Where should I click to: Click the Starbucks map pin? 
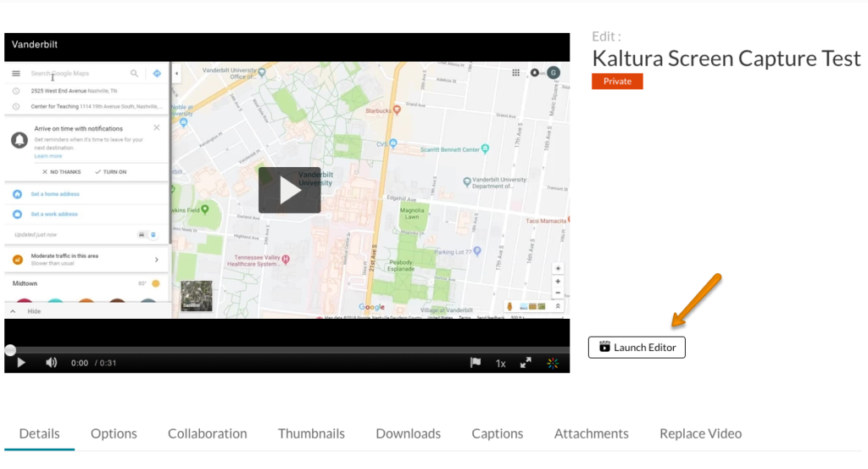coord(397,109)
